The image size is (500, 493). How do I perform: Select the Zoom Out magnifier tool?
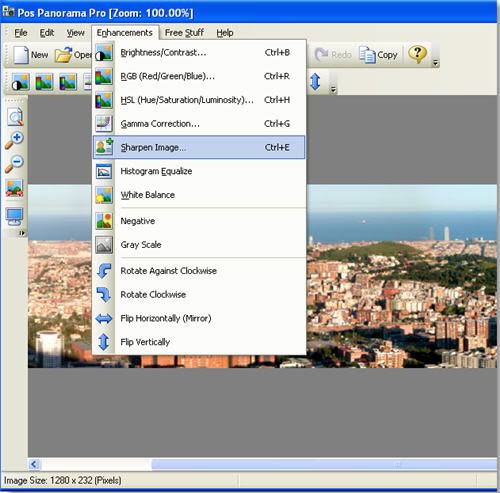click(14, 164)
